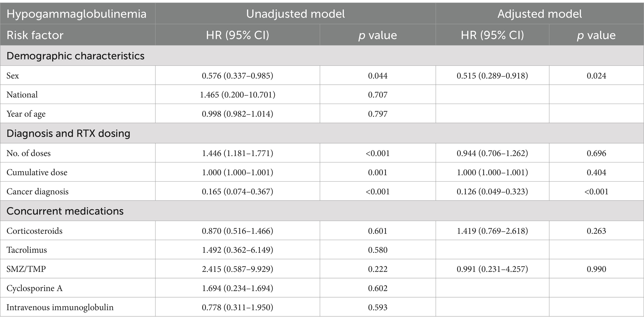644x322 pixels.
Task: Click the Cyclosporine A row label
Action: pos(35,288)
